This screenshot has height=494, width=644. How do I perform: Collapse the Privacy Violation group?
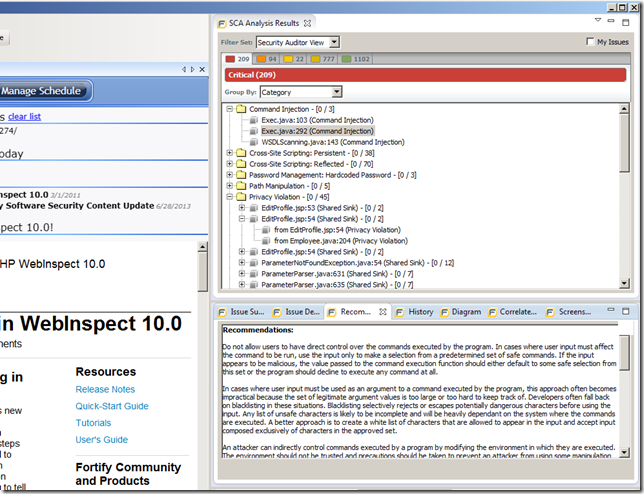click(x=230, y=197)
